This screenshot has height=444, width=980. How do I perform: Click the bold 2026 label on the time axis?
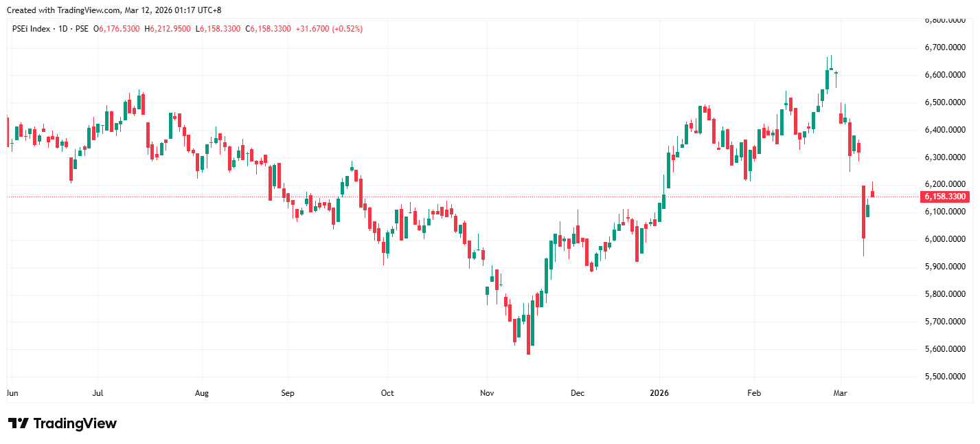tap(659, 394)
